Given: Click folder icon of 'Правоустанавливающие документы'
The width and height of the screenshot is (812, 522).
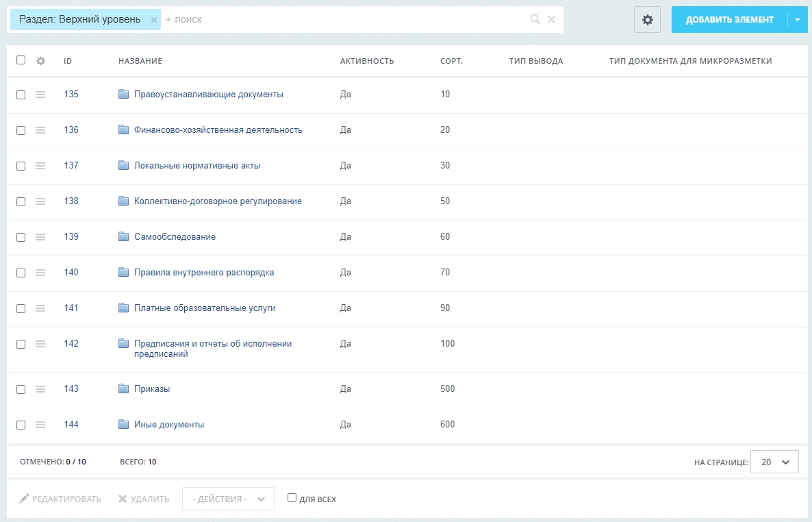Looking at the screenshot, I should (x=123, y=94).
